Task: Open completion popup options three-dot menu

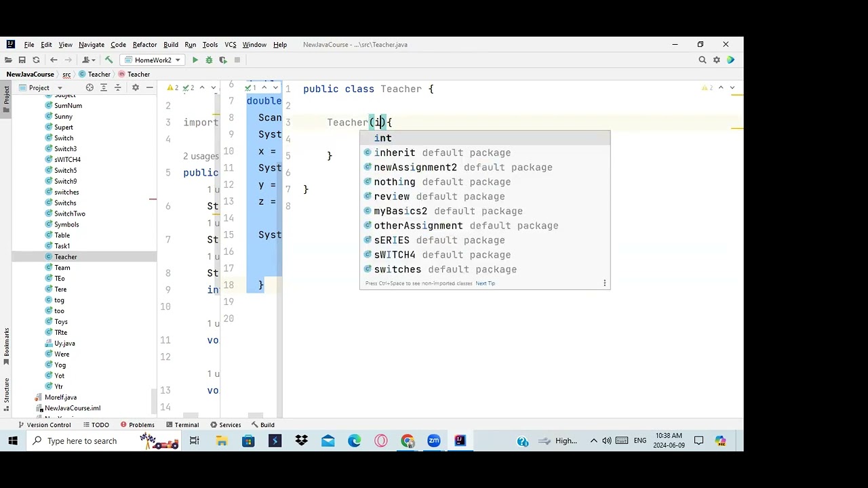Action: (x=604, y=283)
